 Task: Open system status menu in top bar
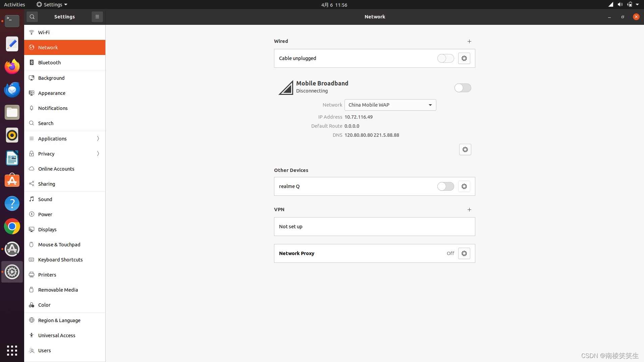[624, 5]
